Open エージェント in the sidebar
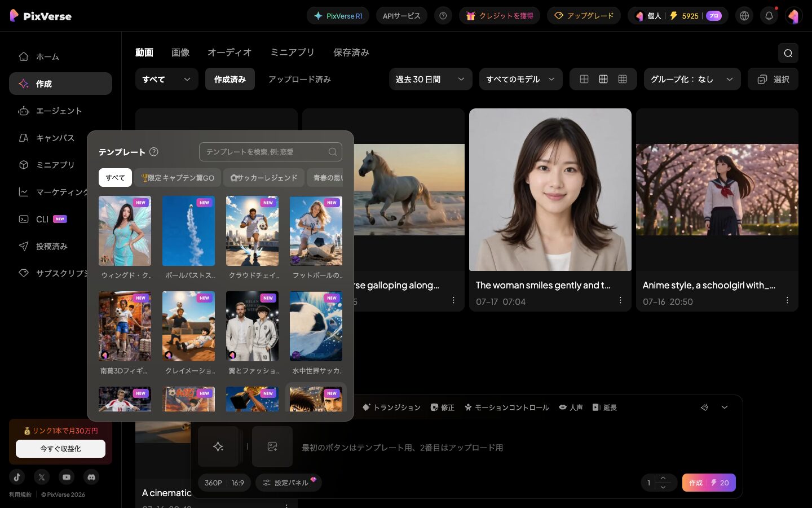Image resolution: width=812 pixels, height=508 pixels. click(x=60, y=111)
